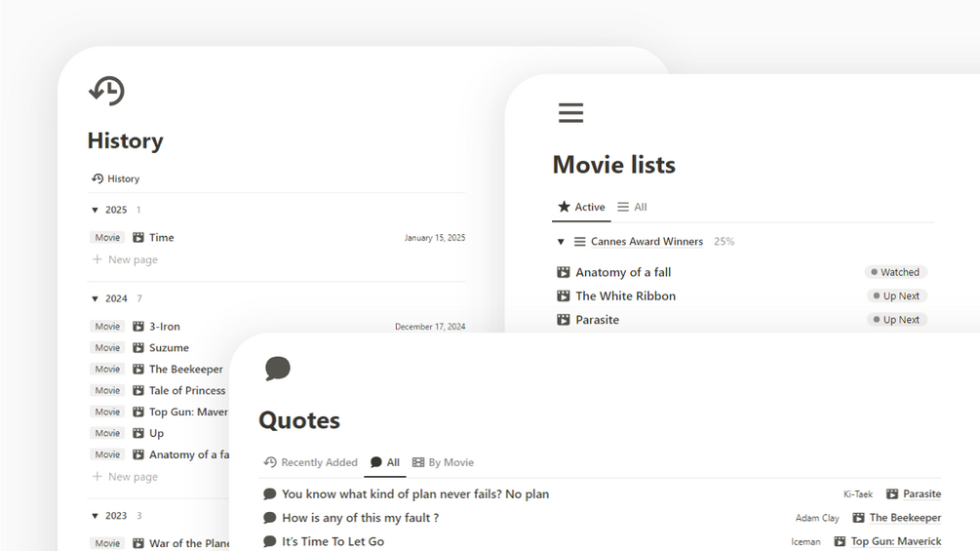Open Top Gun: Maver entry in History

[x=189, y=412]
